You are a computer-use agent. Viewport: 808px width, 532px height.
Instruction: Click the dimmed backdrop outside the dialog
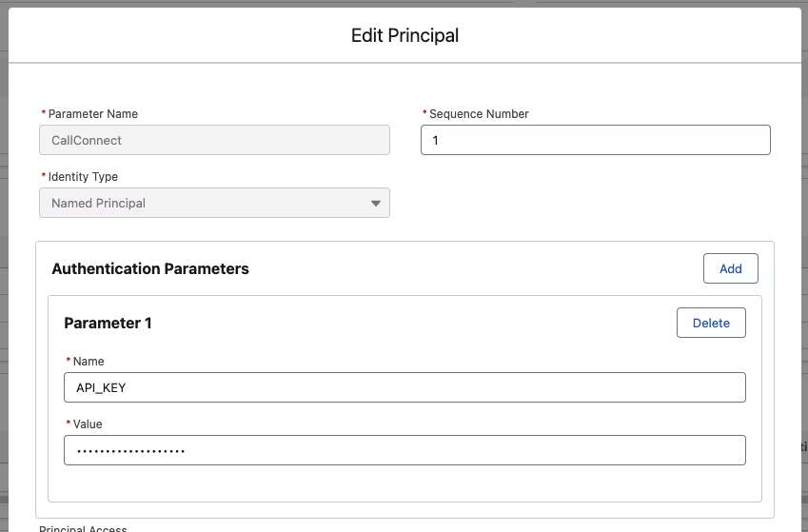point(4,258)
